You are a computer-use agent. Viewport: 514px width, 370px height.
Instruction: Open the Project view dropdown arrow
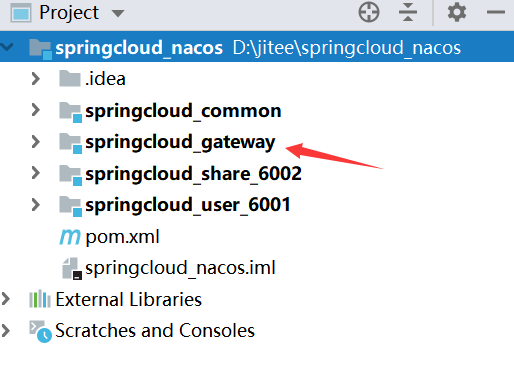(x=118, y=13)
